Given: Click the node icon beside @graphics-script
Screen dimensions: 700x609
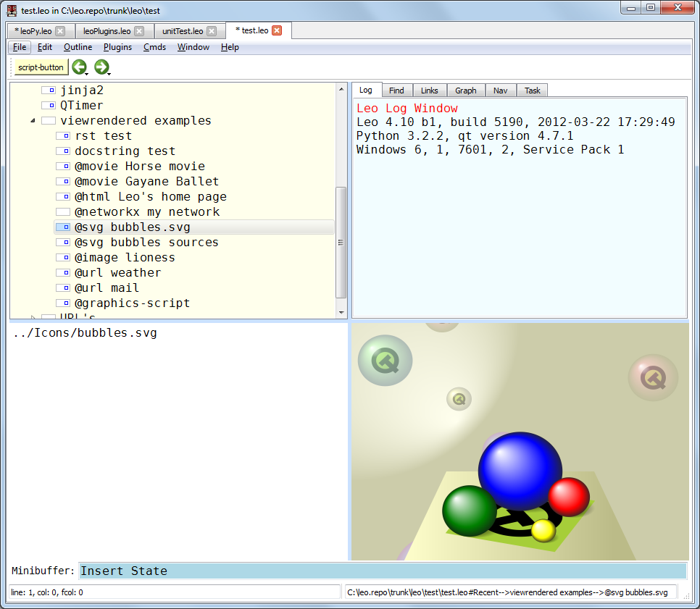Looking at the screenshot, I should pyautogui.click(x=63, y=303).
